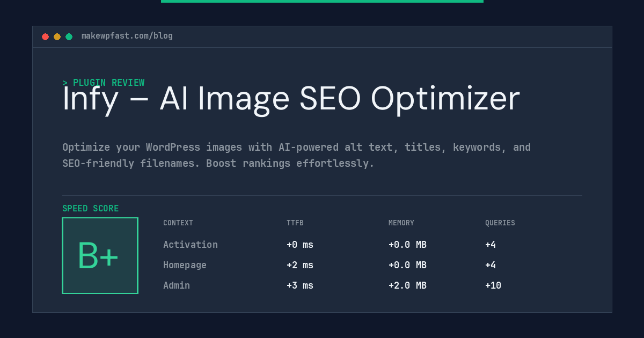This screenshot has width=644, height=338.
Task: Click the B+ speed score badge
Action: pyautogui.click(x=100, y=255)
